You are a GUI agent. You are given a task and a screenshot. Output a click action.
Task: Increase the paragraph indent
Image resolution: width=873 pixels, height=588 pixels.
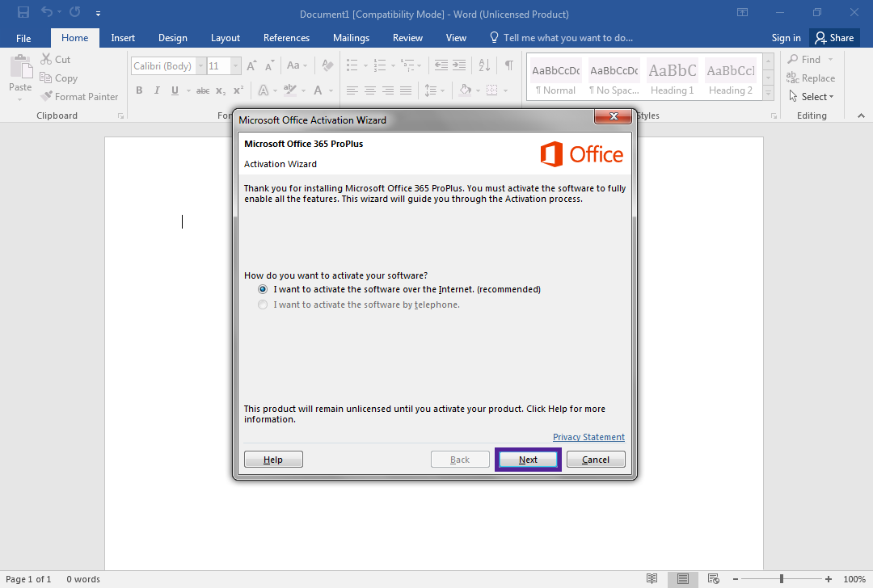[x=459, y=65]
